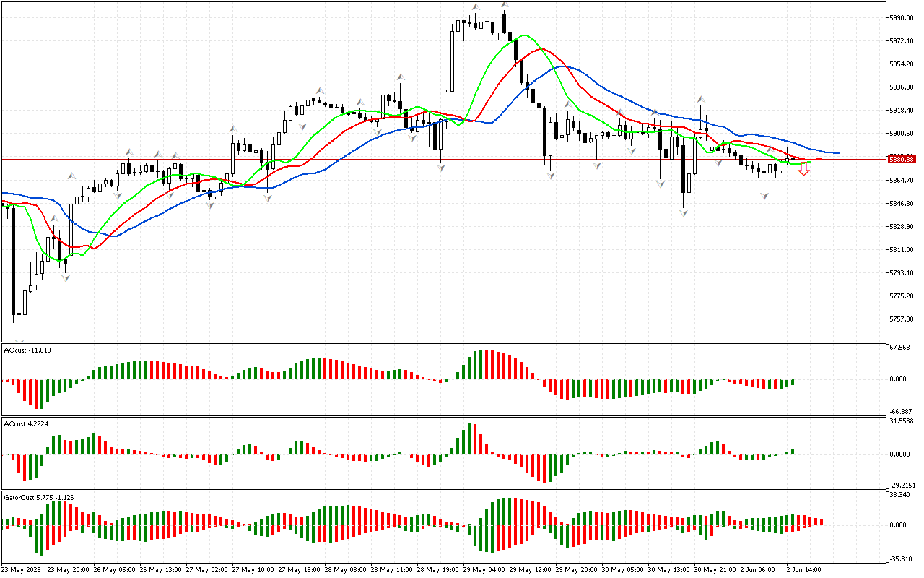This screenshot has height=578, width=924.
Task: Click the fractal arrow above the 30 May spike
Action: pos(700,100)
